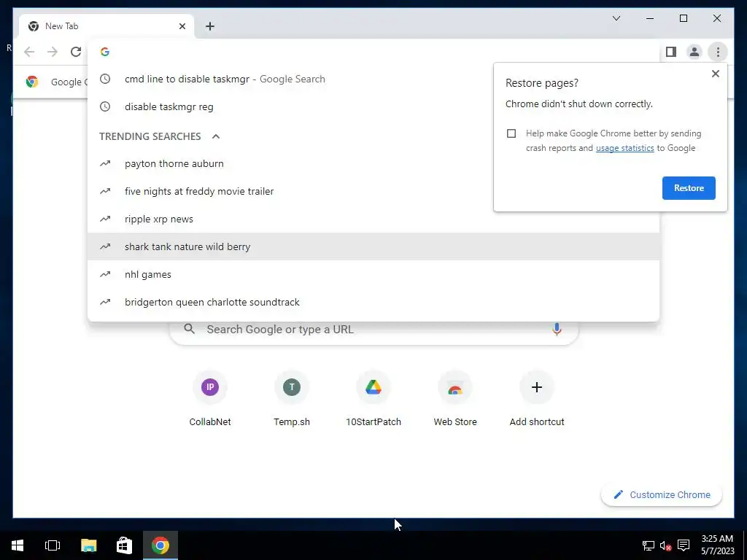Open the usage statistics link
This screenshot has width=747, height=560.
click(x=624, y=148)
